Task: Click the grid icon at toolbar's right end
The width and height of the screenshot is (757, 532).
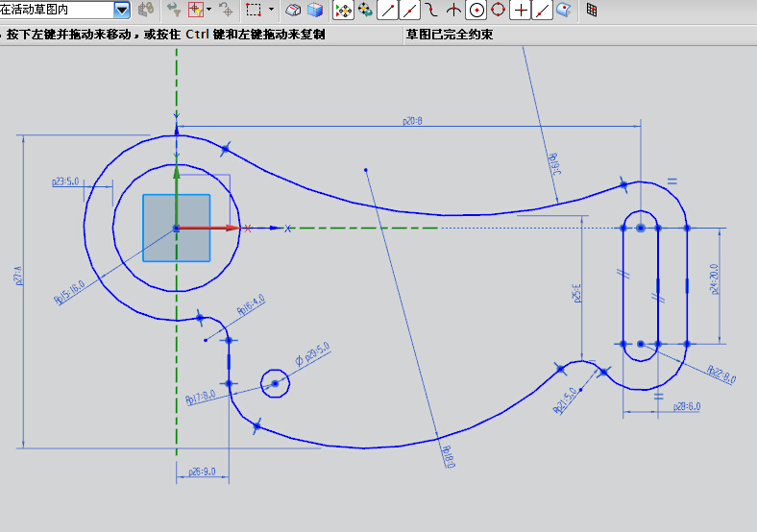Action: [592, 11]
